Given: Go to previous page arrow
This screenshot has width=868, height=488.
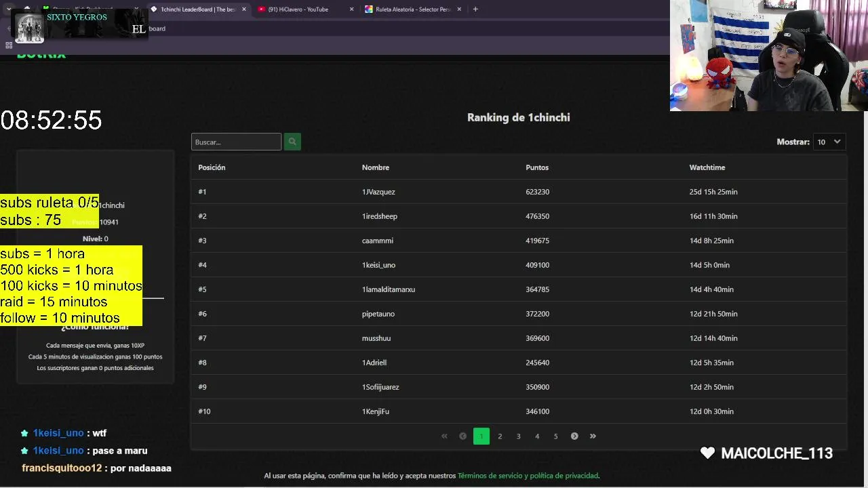Looking at the screenshot, I should click(462, 436).
